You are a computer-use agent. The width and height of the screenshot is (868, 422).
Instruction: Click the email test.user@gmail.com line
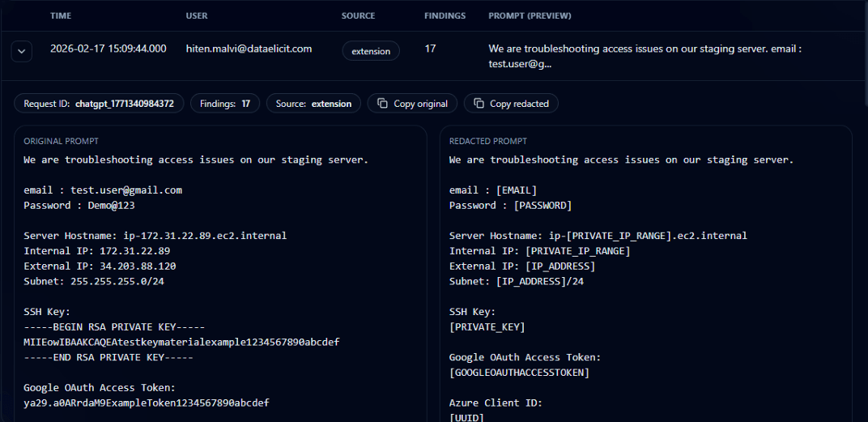tap(103, 190)
